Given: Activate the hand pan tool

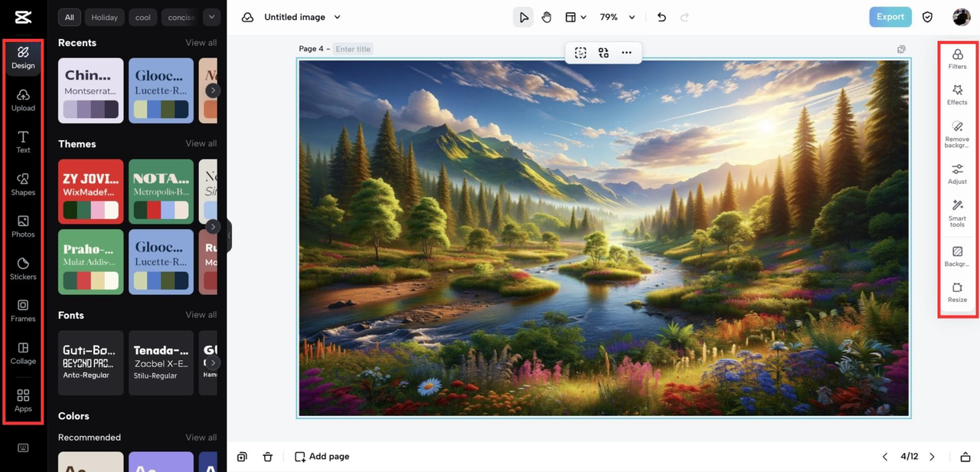Looking at the screenshot, I should pyautogui.click(x=547, y=17).
